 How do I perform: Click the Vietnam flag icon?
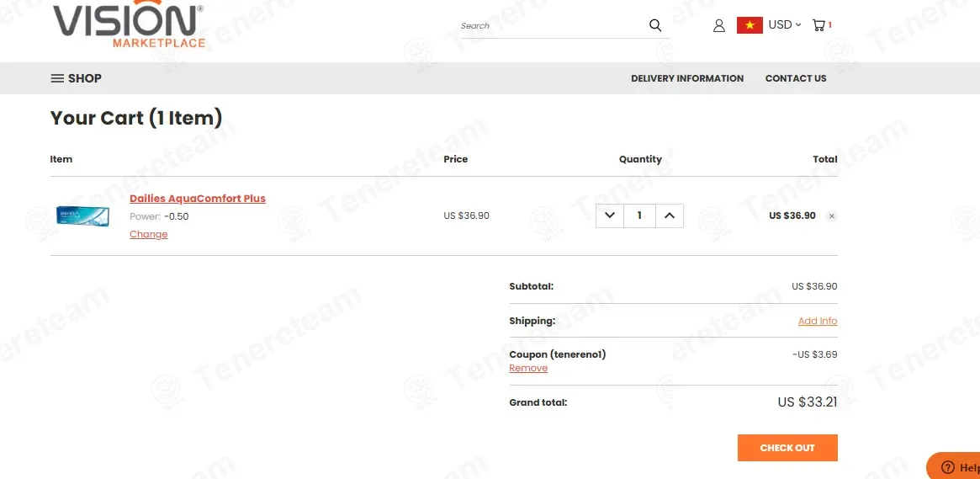coord(750,25)
